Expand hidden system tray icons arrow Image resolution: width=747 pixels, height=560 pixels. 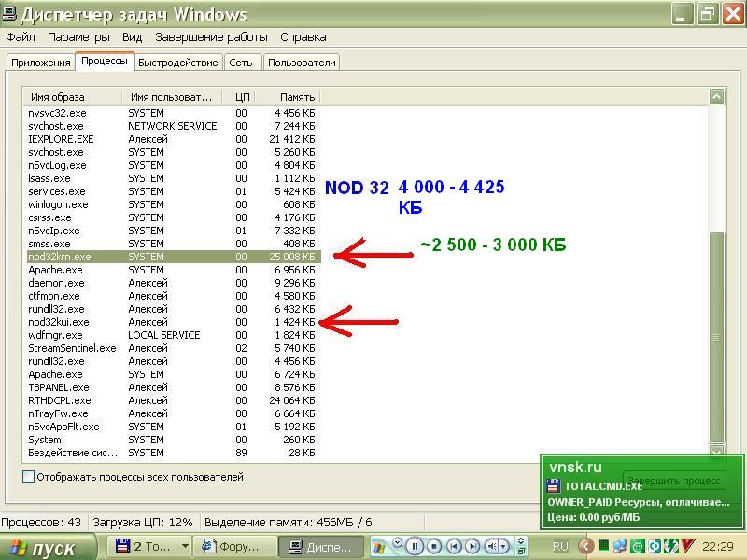click(x=585, y=546)
